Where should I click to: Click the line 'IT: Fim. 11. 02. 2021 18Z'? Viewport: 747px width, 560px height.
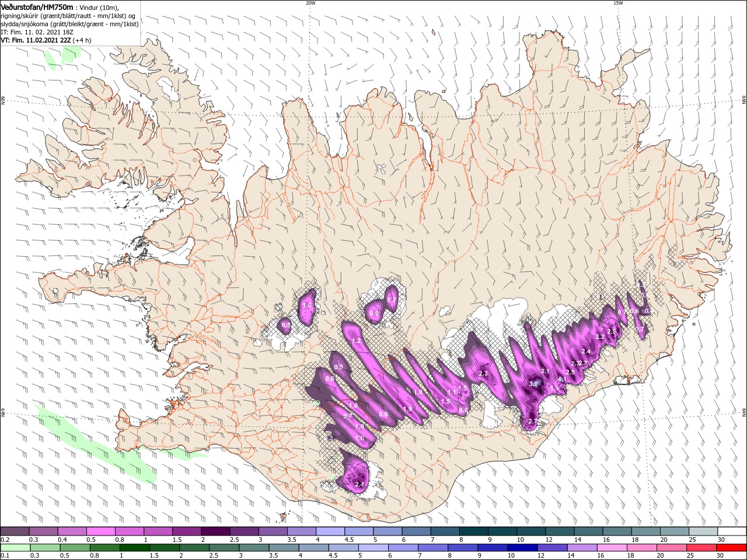pos(37,32)
